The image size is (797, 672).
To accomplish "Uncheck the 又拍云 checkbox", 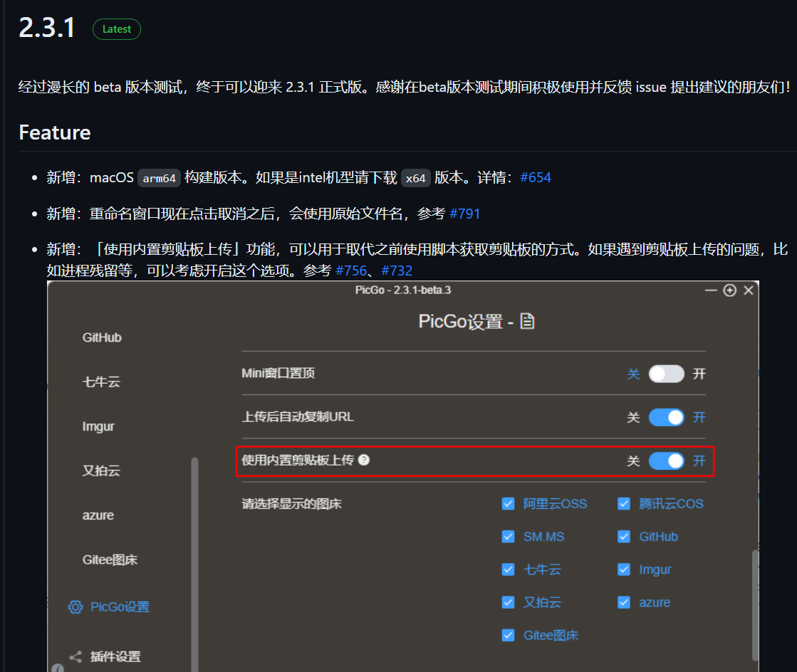I will [508, 602].
